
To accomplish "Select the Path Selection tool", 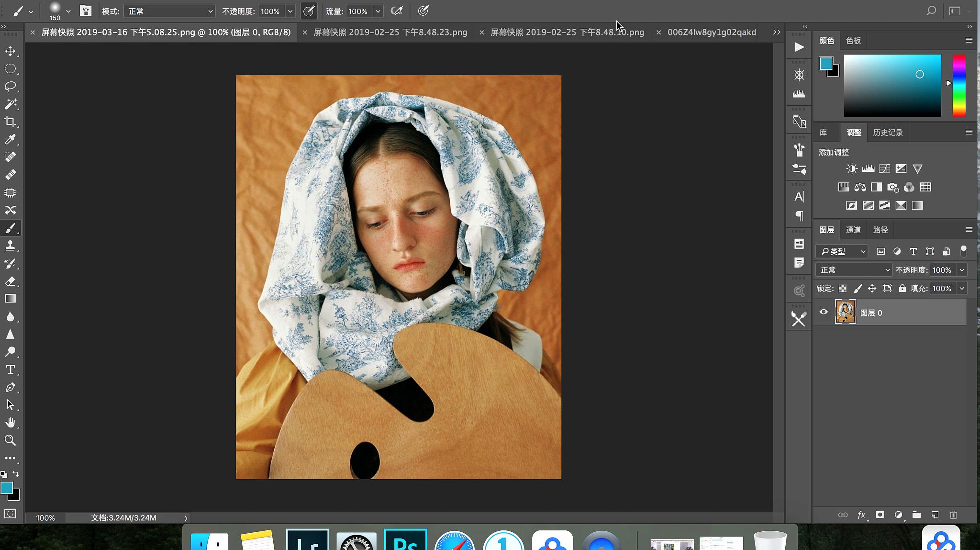I will pos(10,405).
